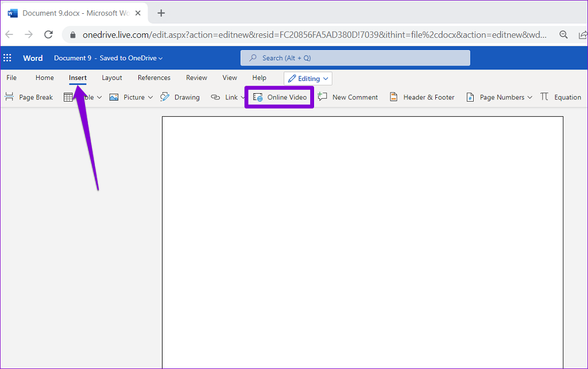Open Header & Footer tool
This screenshot has width=588, height=369.
[422, 97]
